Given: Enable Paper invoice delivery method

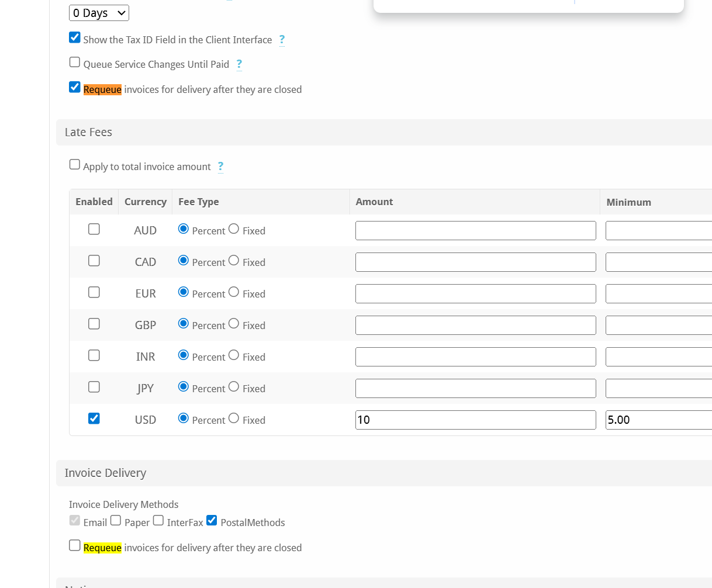Looking at the screenshot, I should [x=116, y=521].
